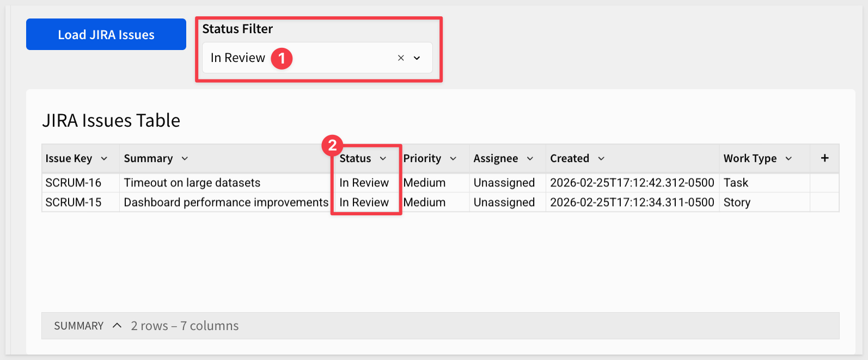
Task: Click the In Review filter value field
Action: [238, 58]
